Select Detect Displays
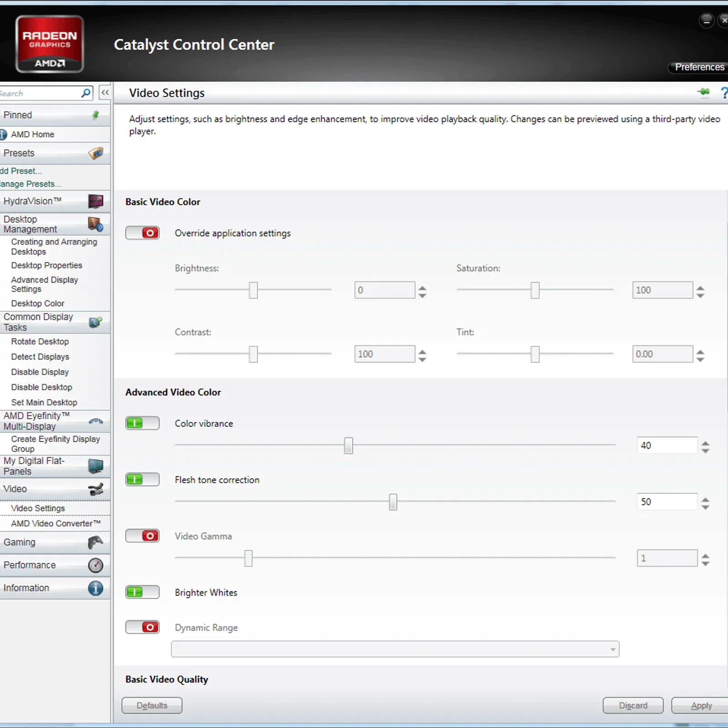Image resolution: width=728 pixels, height=728 pixels. pyautogui.click(x=40, y=357)
